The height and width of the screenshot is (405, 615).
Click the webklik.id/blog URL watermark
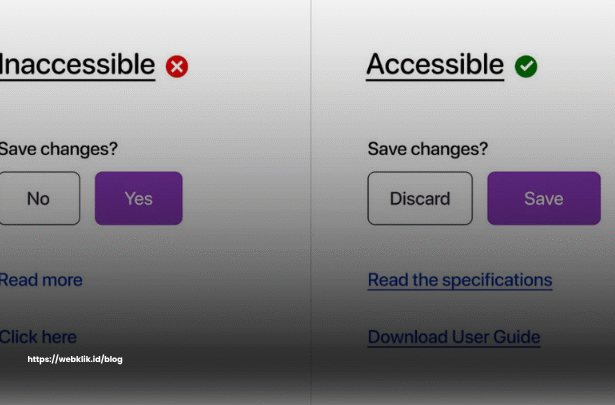pyautogui.click(x=75, y=359)
